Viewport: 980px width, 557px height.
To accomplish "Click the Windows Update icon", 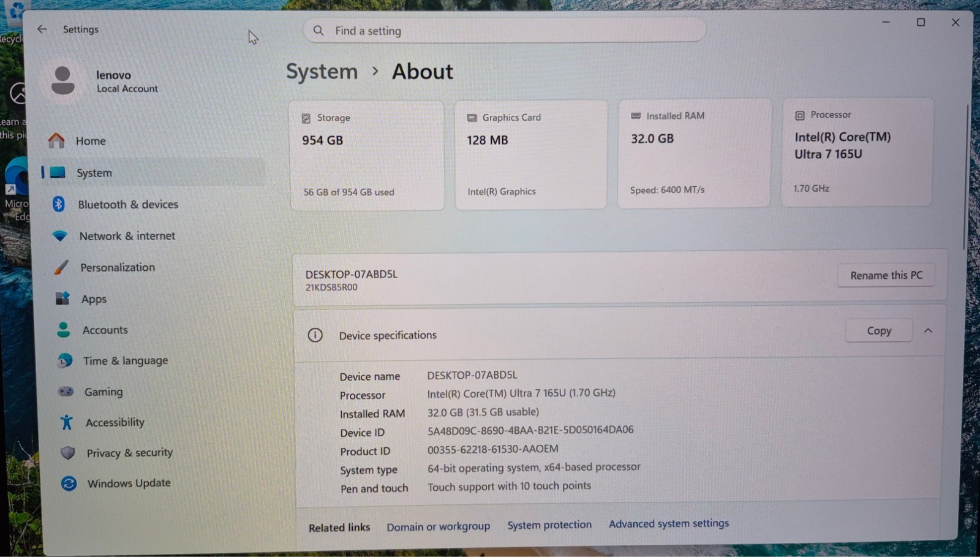I will pyautogui.click(x=67, y=483).
